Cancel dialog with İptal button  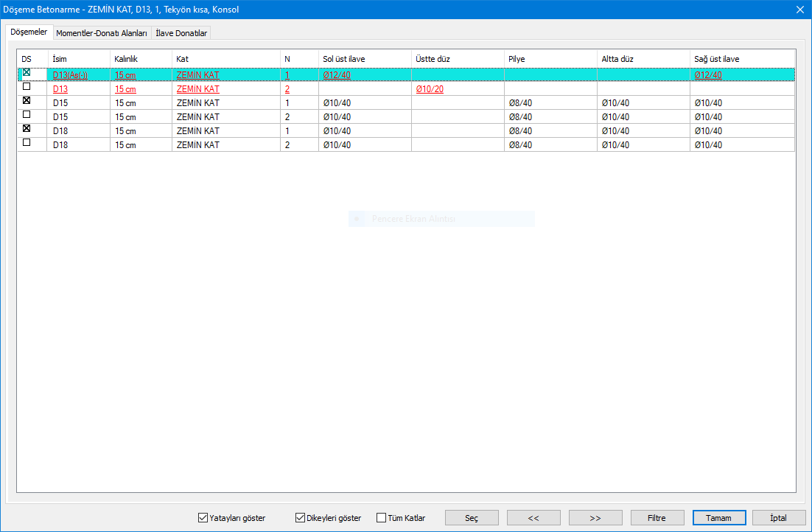point(780,518)
